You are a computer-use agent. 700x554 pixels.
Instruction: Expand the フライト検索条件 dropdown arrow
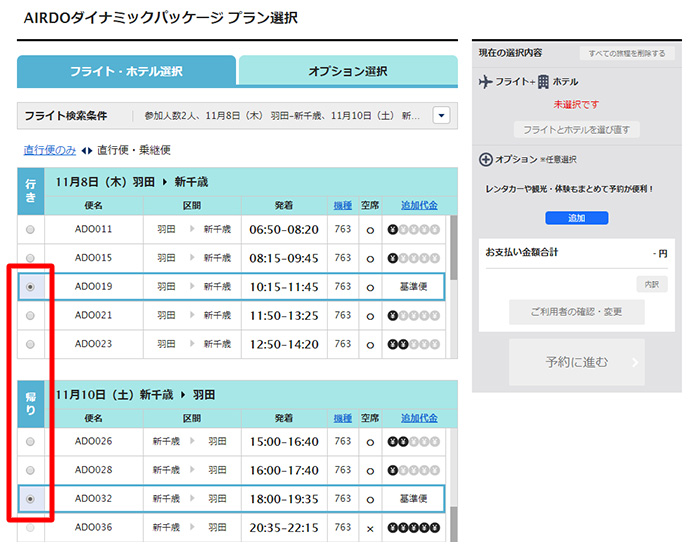pyautogui.click(x=441, y=115)
